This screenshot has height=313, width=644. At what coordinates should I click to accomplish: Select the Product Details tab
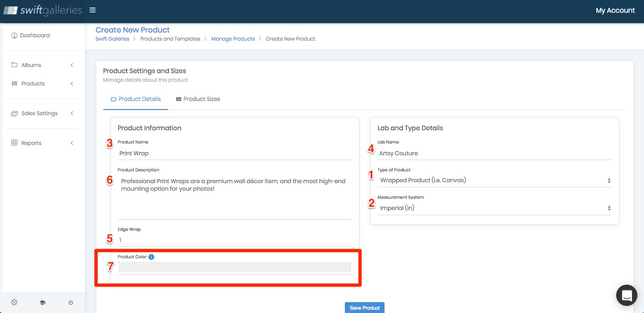(135, 99)
